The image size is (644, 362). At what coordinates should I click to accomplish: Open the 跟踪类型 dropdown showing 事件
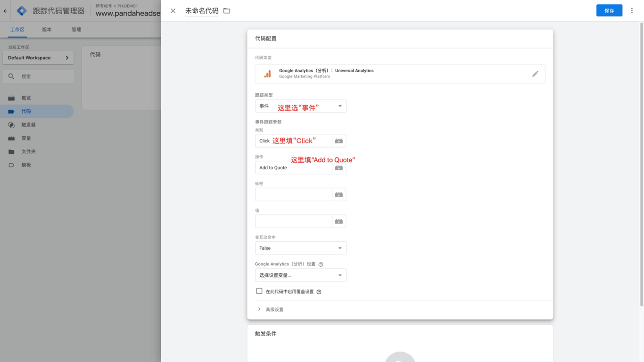coord(300,106)
